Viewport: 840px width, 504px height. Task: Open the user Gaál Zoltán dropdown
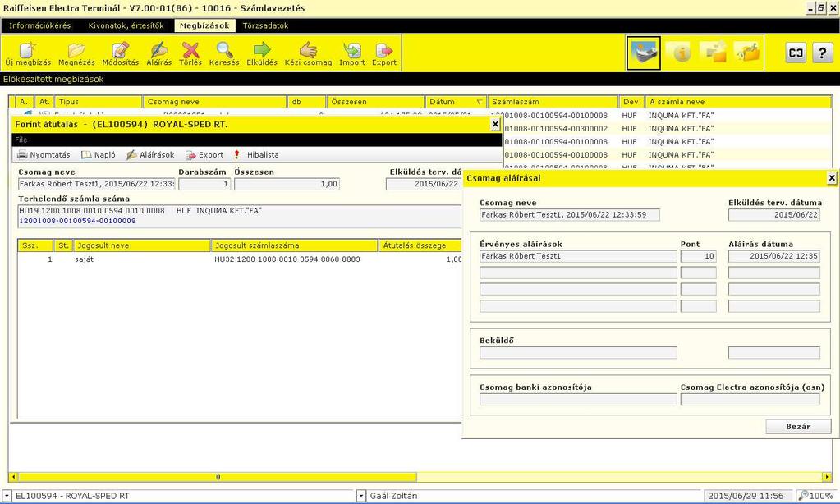click(361, 496)
